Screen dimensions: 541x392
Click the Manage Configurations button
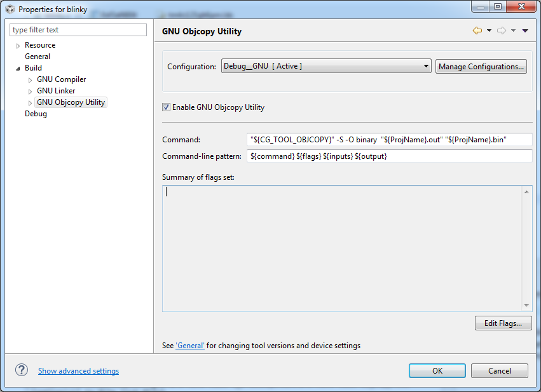pos(481,66)
